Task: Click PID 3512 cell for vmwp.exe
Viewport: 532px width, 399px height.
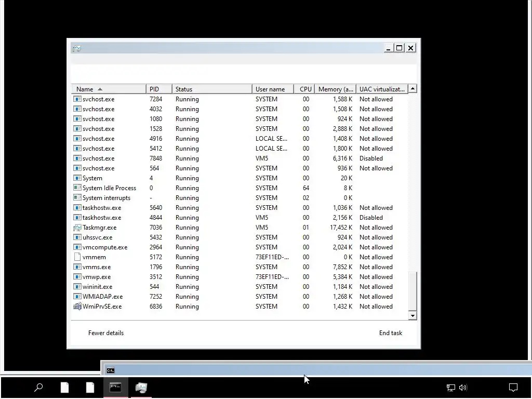Action: click(156, 277)
